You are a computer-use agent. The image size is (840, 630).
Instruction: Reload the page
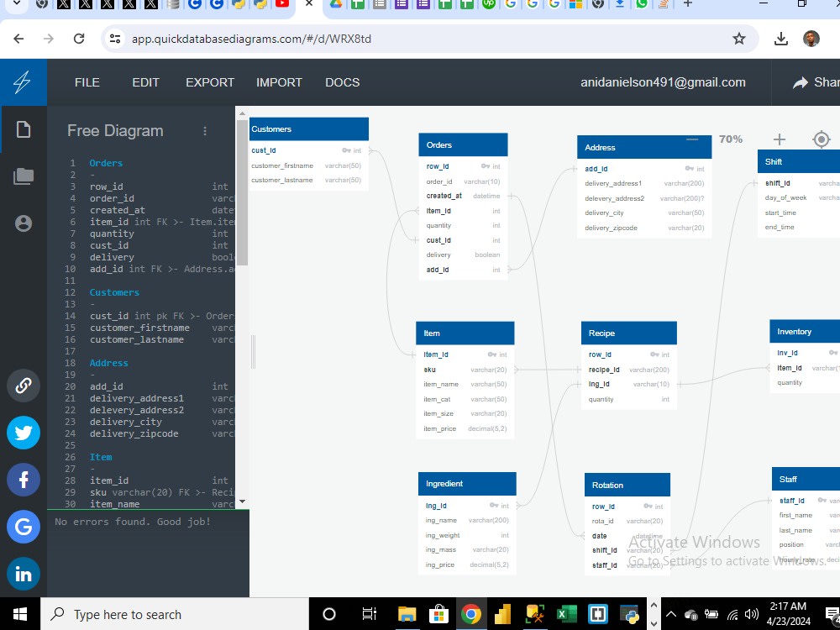79,39
